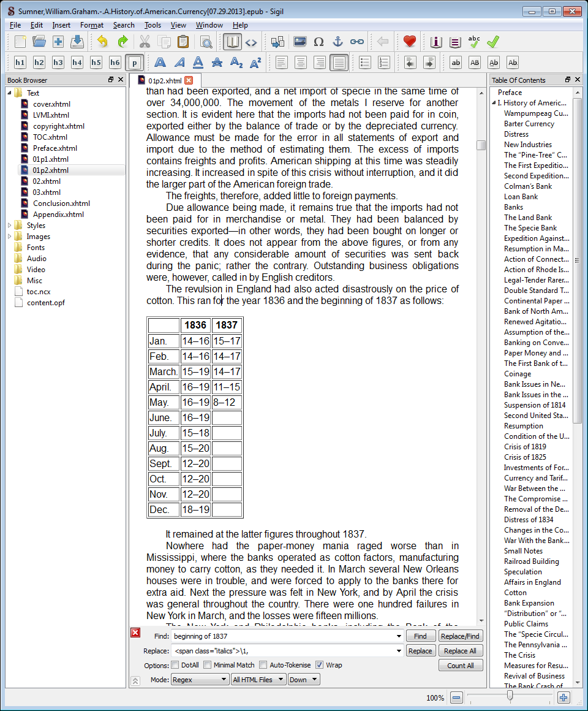Viewport: 588px width, 711px height.
Task: Validate the EPUB with green checkmark
Action: pos(493,42)
